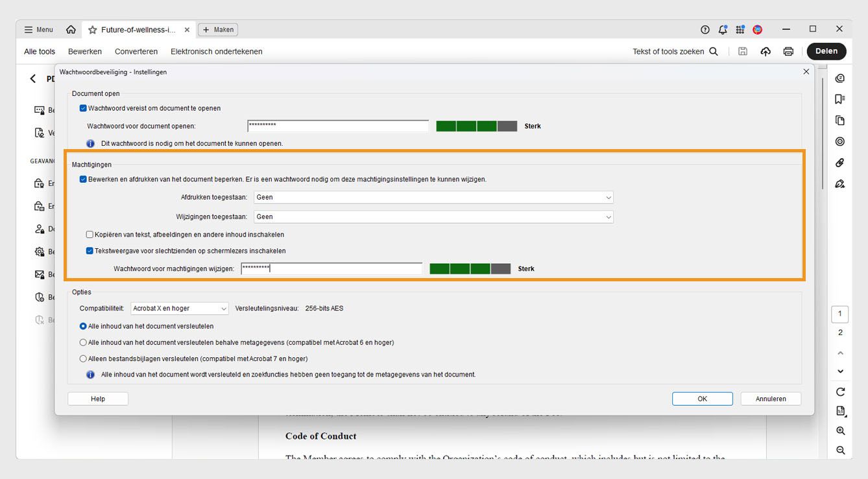The height and width of the screenshot is (479, 868).
Task: Open the search tools magnifier icon
Action: click(714, 51)
